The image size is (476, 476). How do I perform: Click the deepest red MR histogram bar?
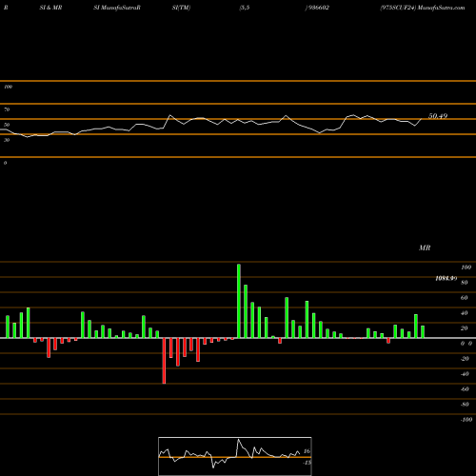click(x=164, y=361)
